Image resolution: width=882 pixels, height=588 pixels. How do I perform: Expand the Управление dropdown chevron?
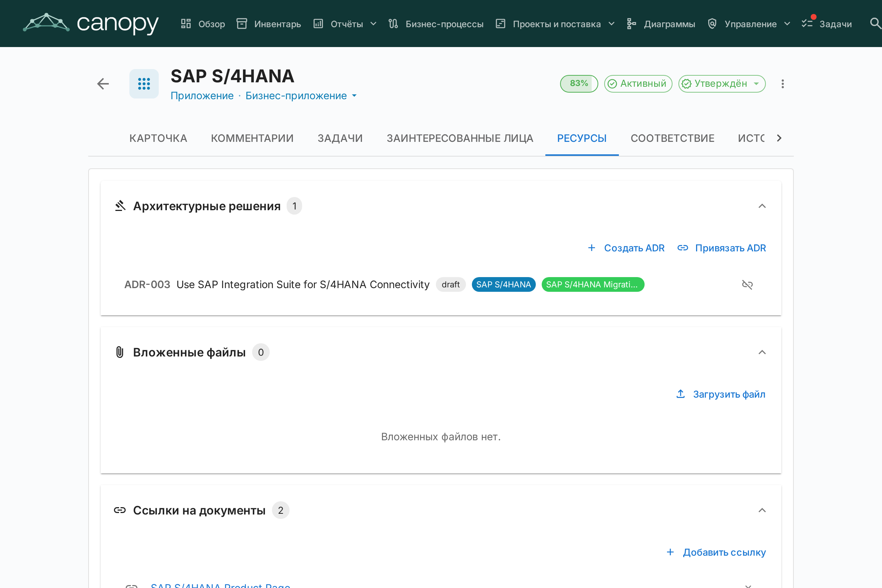tap(787, 24)
